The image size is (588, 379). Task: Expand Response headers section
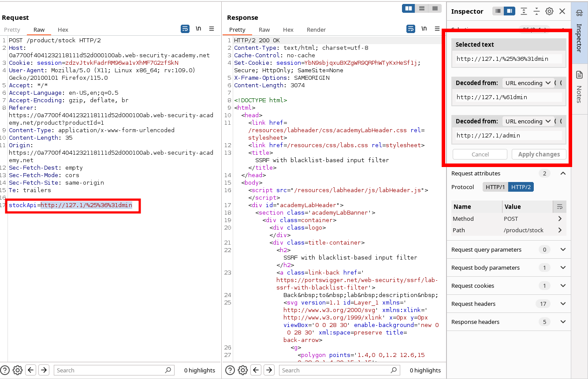pos(563,322)
